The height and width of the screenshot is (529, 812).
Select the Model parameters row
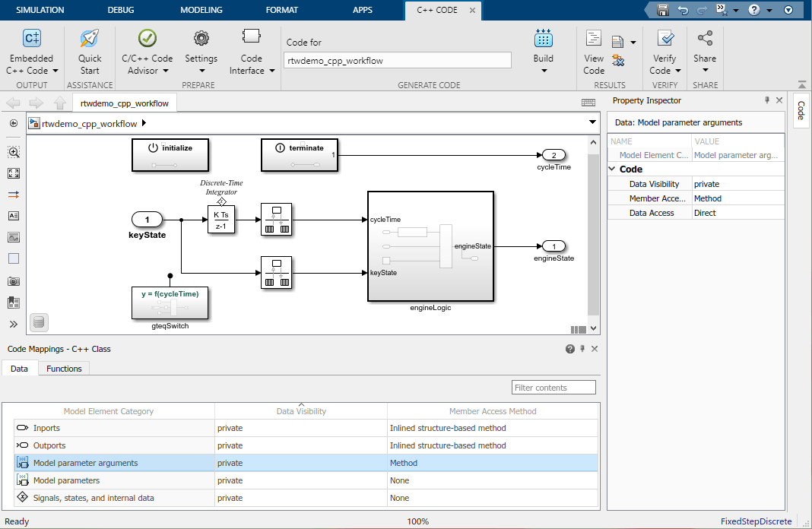point(67,480)
